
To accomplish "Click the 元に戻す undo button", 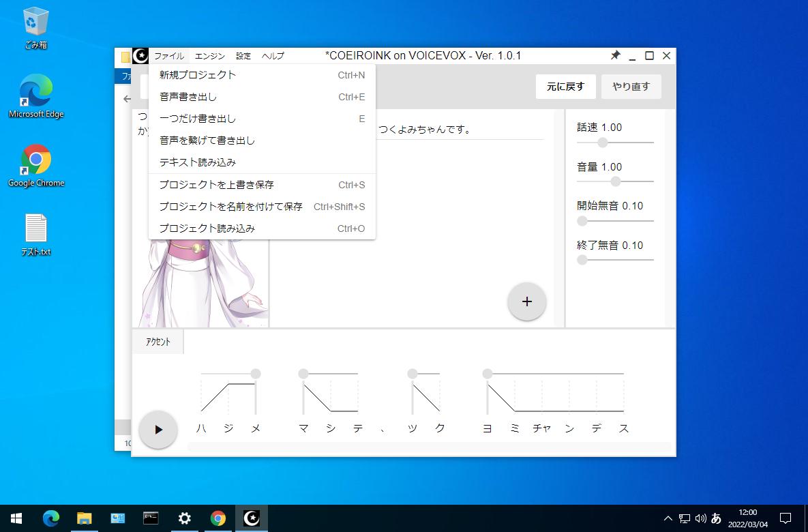I will pyautogui.click(x=566, y=87).
